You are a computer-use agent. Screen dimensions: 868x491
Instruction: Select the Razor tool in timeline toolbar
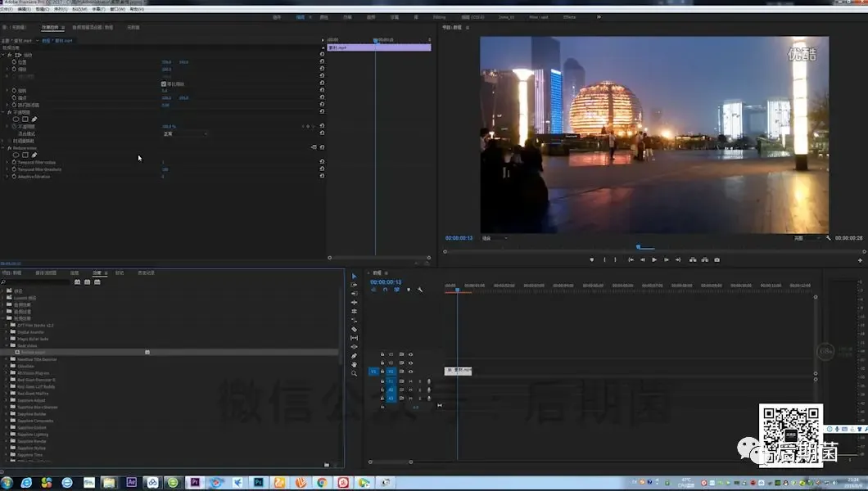pos(354,329)
